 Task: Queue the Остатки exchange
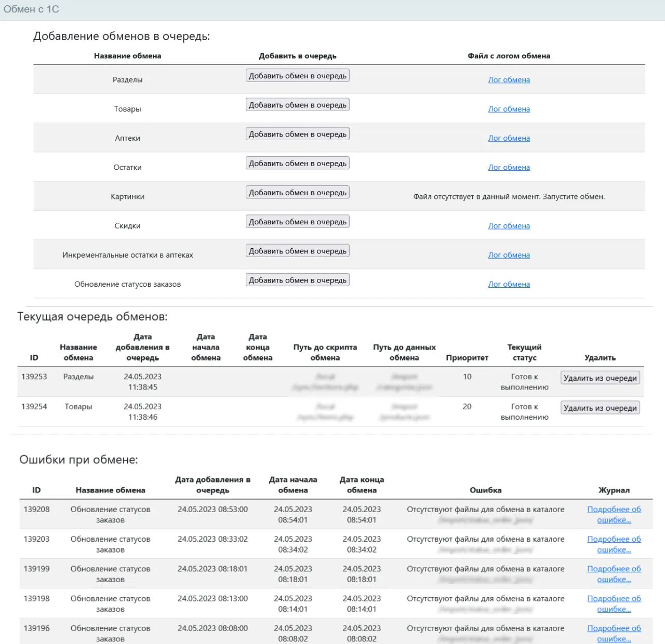pos(297,163)
